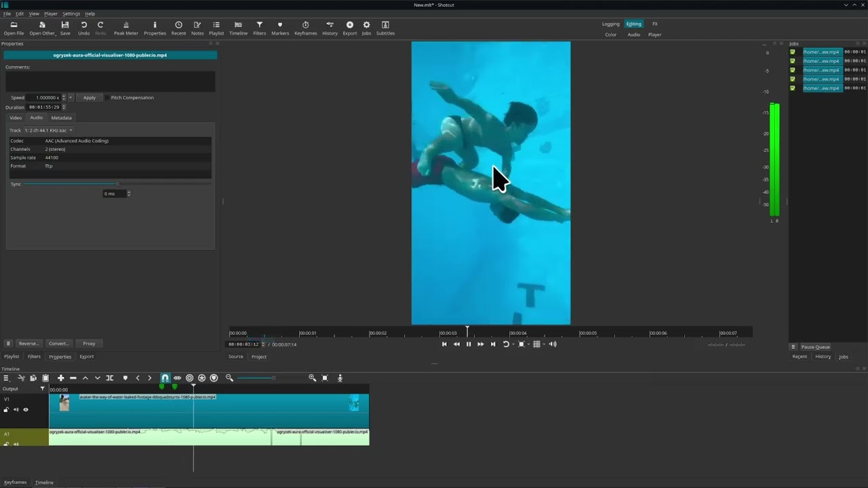Expand the audio Track selection dropdown

click(x=48, y=130)
